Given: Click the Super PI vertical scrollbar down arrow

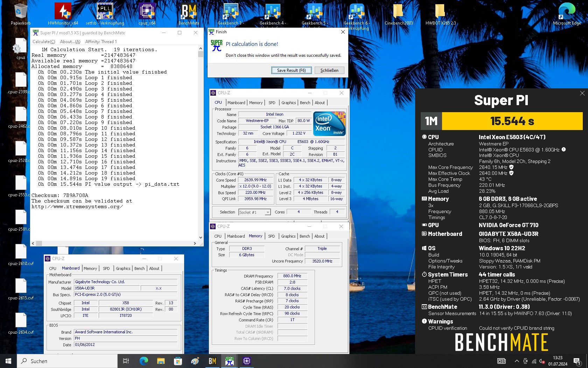Looking at the screenshot, I should click(201, 237).
